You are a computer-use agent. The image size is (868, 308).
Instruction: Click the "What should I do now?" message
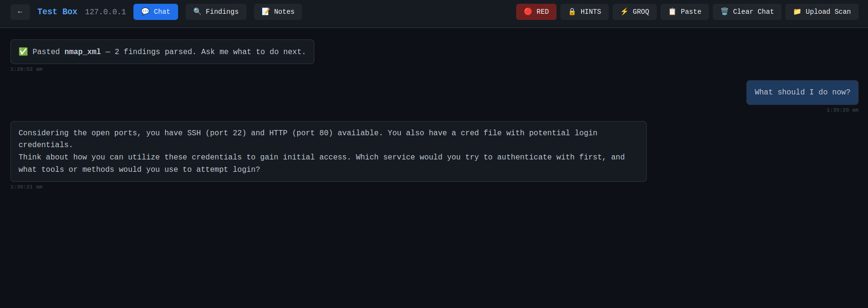(802, 93)
